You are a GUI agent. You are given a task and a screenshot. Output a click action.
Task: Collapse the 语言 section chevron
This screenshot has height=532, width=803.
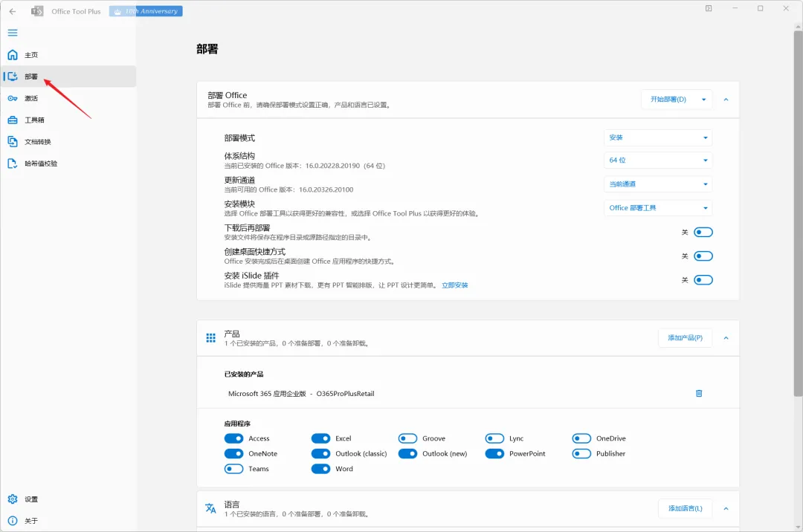coord(726,508)
